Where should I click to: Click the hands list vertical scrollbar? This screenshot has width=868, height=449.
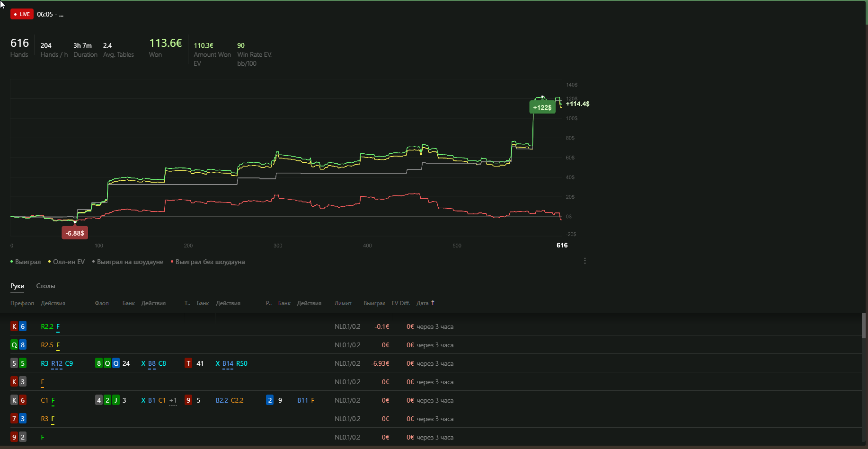(864, 326)
